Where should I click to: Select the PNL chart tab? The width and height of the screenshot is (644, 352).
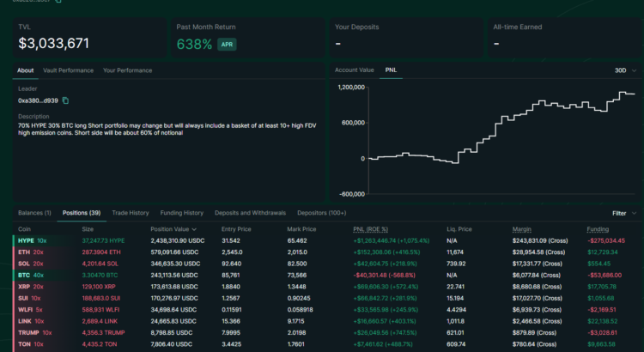pos(391,70)
